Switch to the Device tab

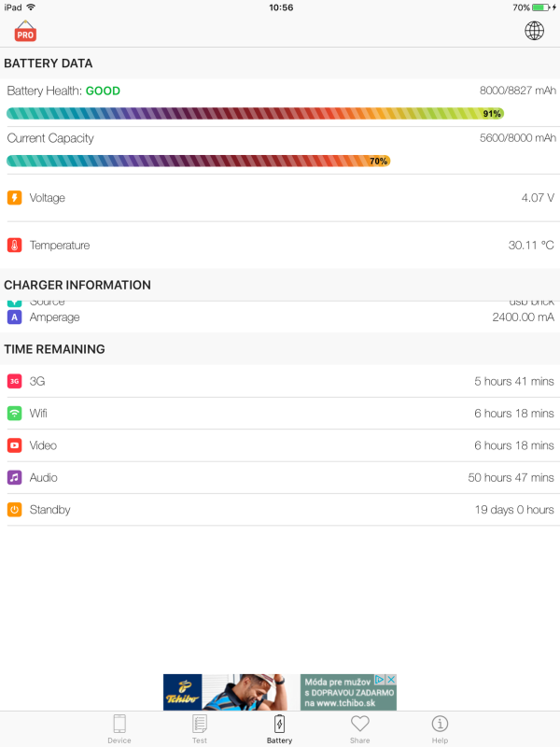(x=119, y=728)
